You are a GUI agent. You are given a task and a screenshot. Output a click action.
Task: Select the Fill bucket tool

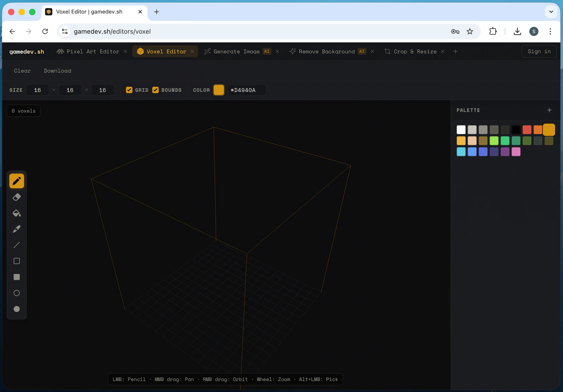tap(17, 213)
